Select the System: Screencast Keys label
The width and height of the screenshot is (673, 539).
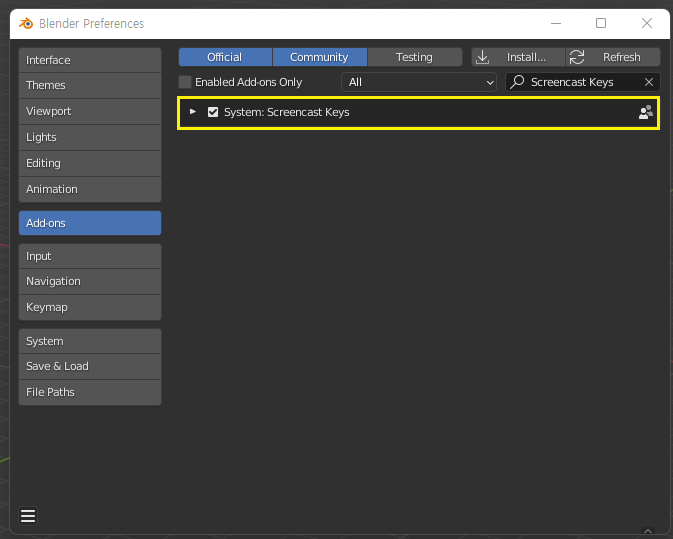[287, 112]
